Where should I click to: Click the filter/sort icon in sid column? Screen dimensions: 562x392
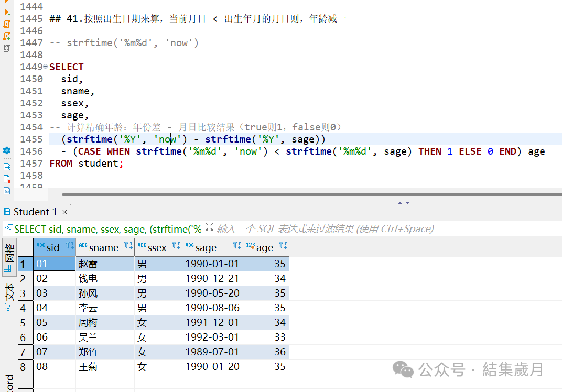(70, 245)
